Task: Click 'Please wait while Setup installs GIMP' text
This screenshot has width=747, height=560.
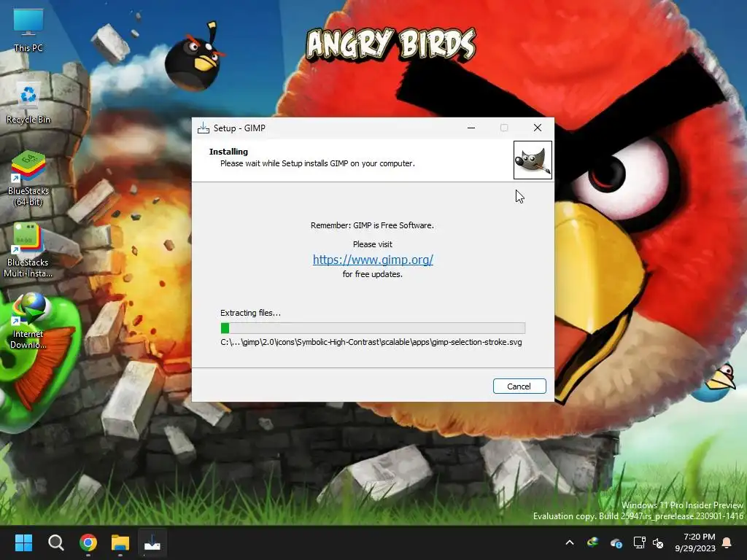Action: coord(317,163)
